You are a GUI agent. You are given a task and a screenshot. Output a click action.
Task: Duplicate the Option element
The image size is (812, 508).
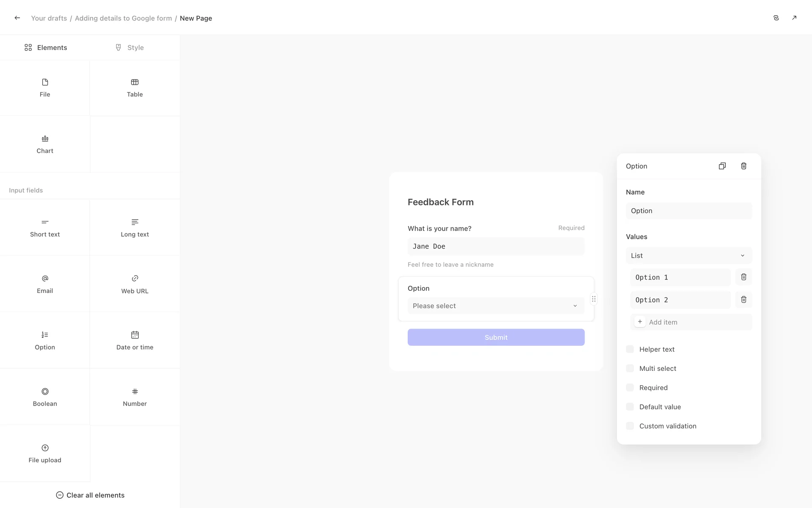click(722, 166)
